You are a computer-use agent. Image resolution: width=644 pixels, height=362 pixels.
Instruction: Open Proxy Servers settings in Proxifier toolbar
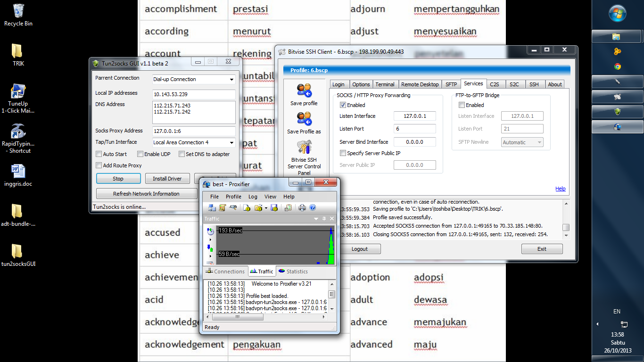coord(212,208)
